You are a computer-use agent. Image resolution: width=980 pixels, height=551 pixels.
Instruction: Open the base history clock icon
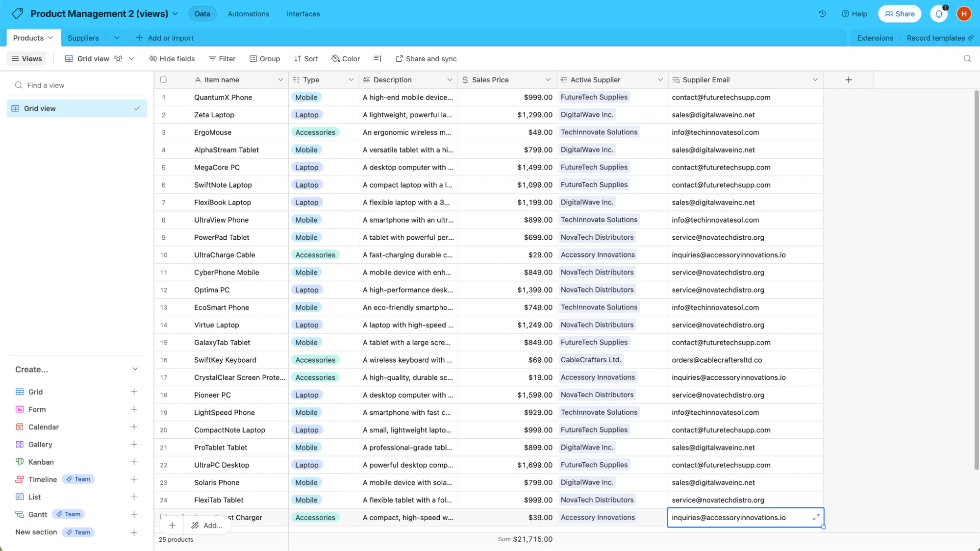pyautogui.click(x=822, y=14)
